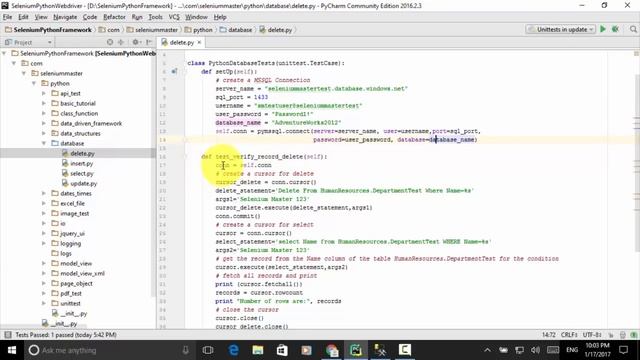Open File Explorer from taskbar

258,350
